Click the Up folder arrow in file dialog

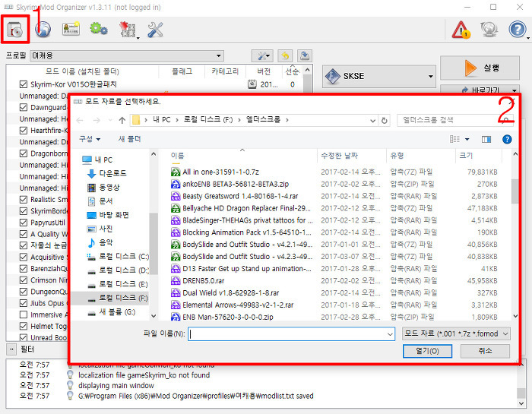[x=122, y=120]
